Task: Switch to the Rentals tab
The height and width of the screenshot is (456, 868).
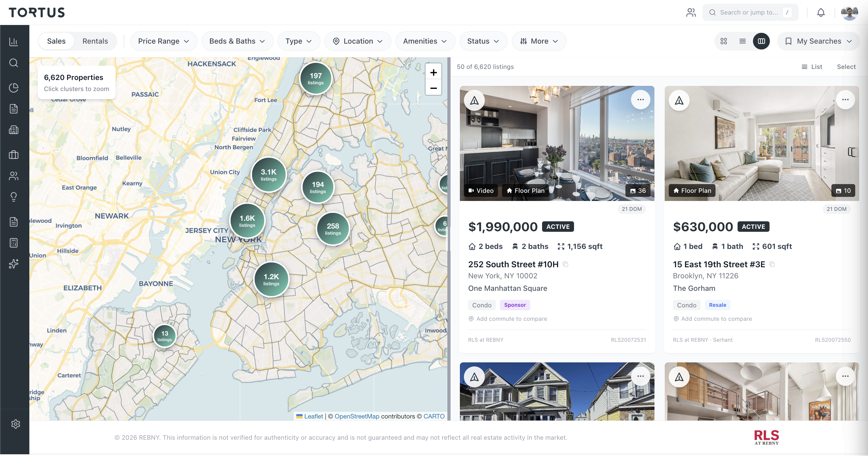Action: pyautogui.click(x=95, y=41)
